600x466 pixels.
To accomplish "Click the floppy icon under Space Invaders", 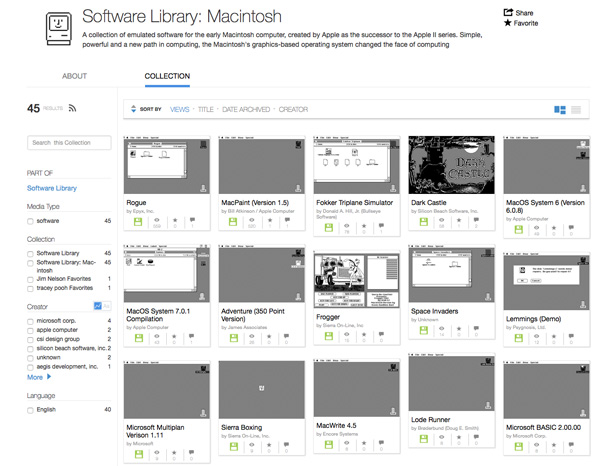I will click(424, 330).
